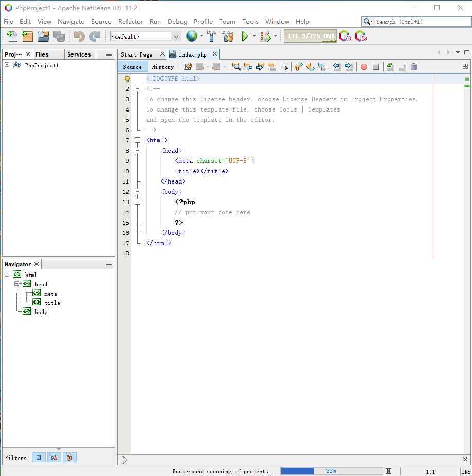Click the New File toolbar icon

12,36
